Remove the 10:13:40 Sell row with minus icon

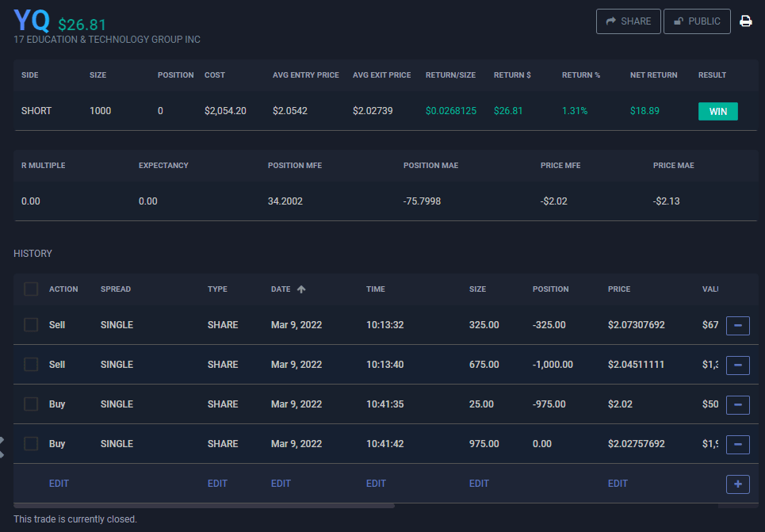(x=737, y=365)
